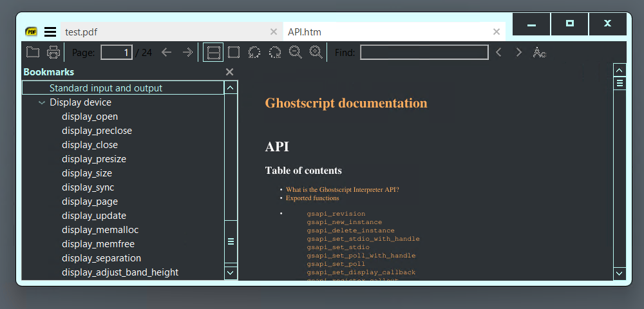Minimize the SumatraPDF window
The width and height of the screenshot is (644, 309).
[531, 24]
